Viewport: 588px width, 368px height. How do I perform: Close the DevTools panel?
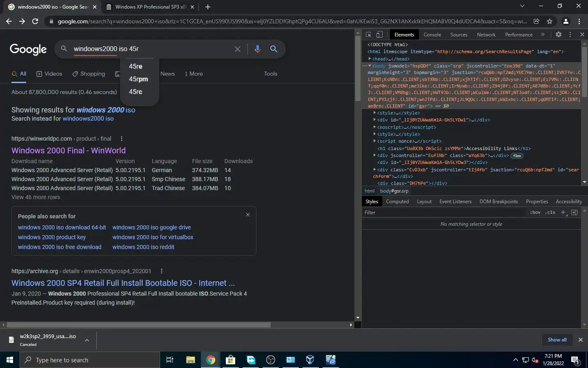point(582,35)
